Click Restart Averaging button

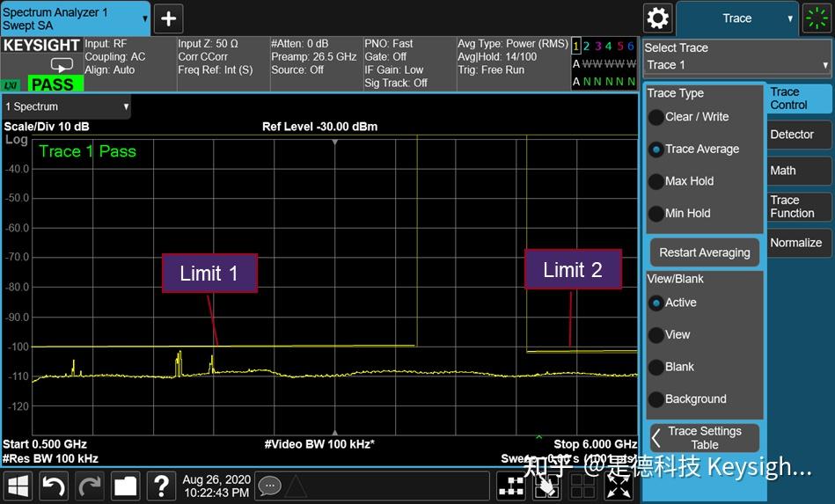click(705, 252)
